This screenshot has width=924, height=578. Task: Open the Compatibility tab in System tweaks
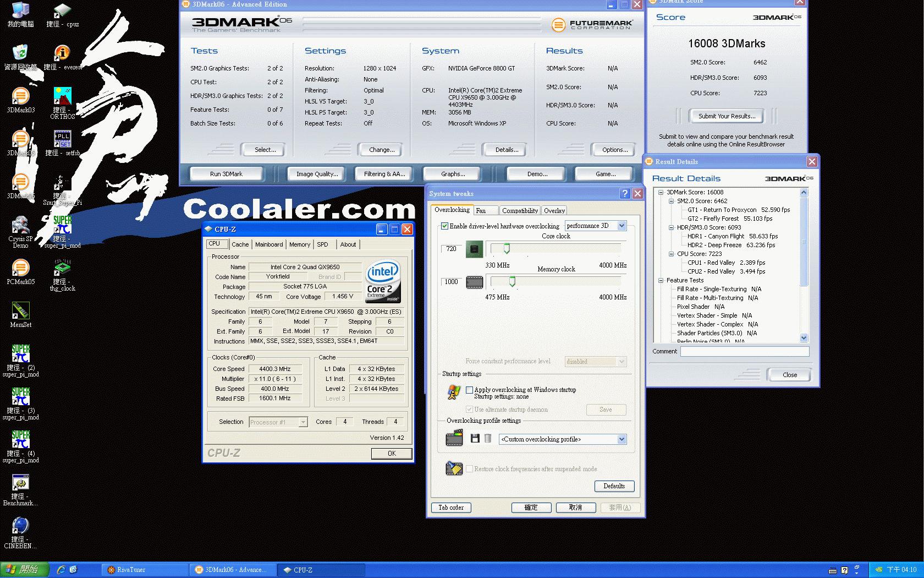(x=520, y=210)
